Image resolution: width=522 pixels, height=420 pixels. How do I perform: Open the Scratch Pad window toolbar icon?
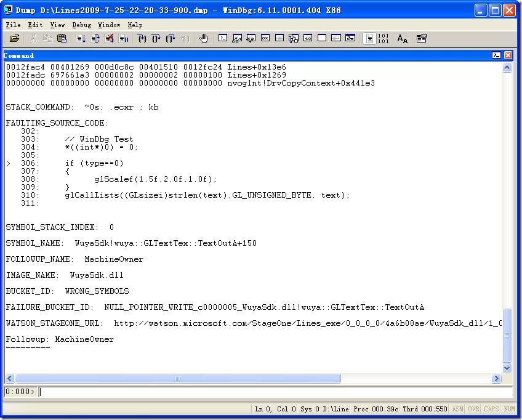point(322,38)
